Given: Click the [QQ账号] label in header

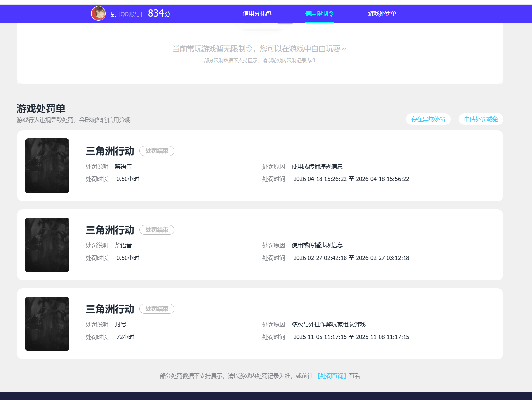Looking at the screenshot, I should tap(130, 14).
